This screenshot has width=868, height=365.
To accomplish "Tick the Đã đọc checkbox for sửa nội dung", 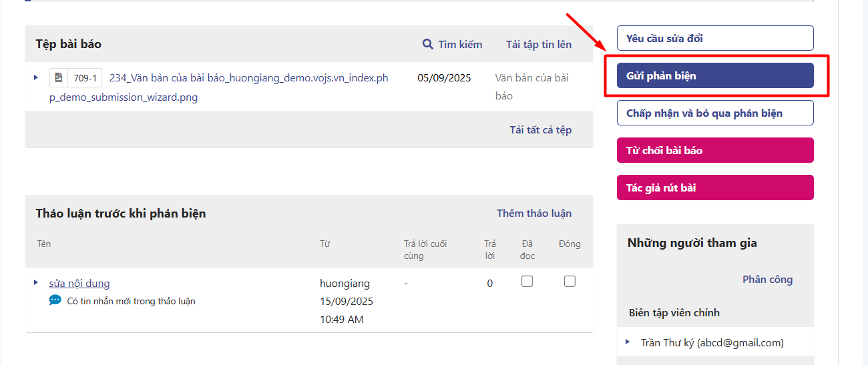I will [x=527, y=282].
